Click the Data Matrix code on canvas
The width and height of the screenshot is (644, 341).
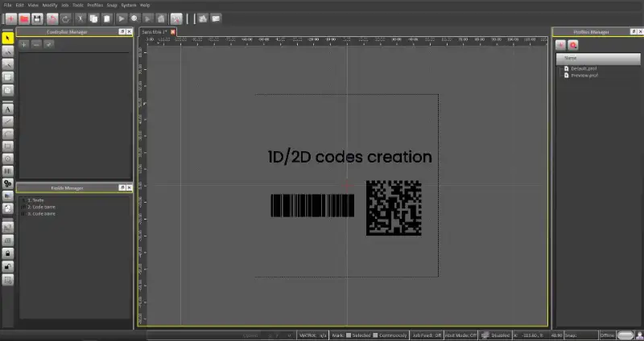[x=394, y=207]
